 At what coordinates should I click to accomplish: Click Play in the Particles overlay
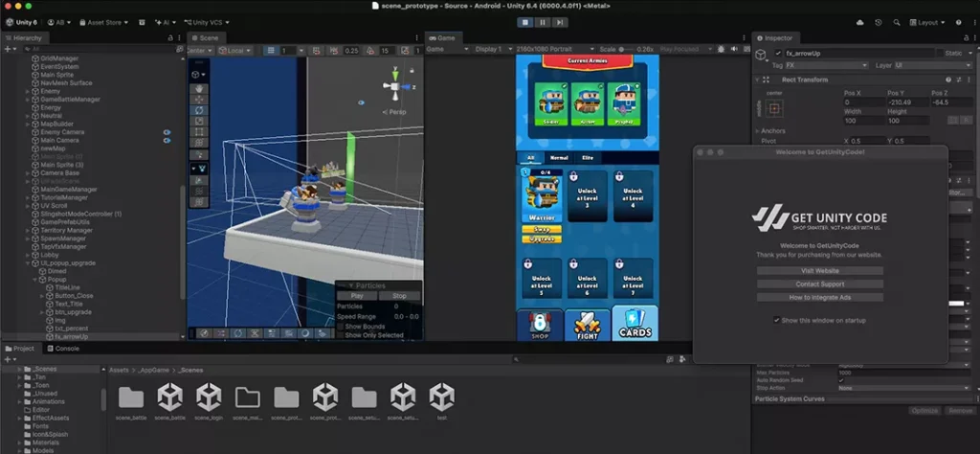pyautogui.click(x=357, y=296)
